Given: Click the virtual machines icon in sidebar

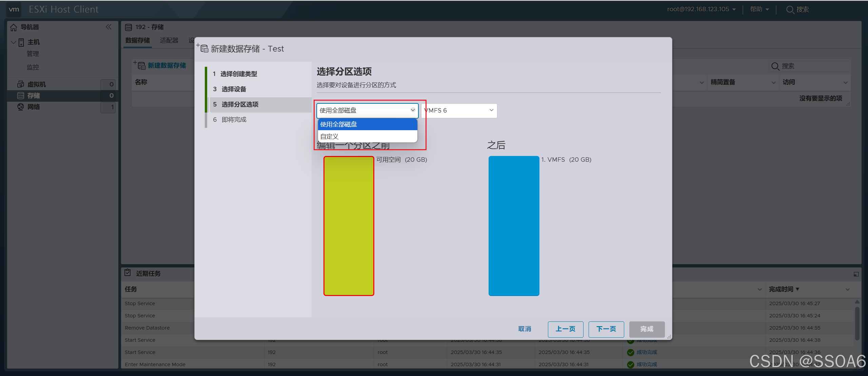Looking at the screenshot, I should click(x=21, y=84).
